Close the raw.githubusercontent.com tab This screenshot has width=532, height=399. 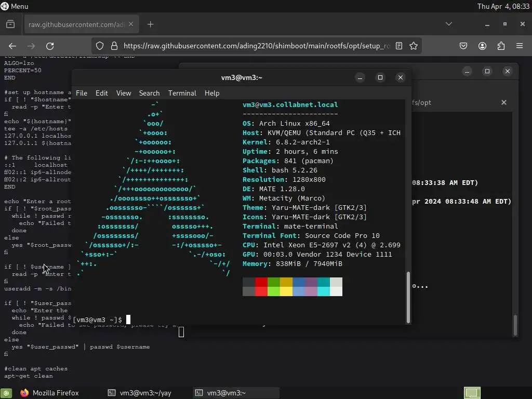tap(131, 24)
